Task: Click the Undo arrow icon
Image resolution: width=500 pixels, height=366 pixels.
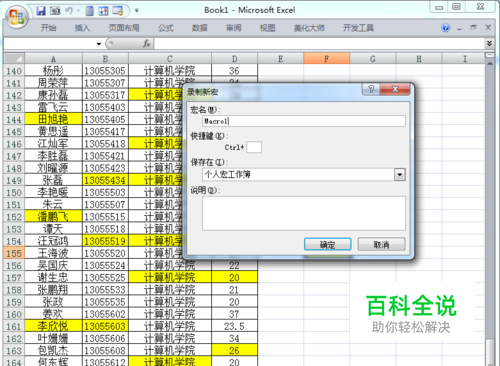Action: [x=69, y=11]
